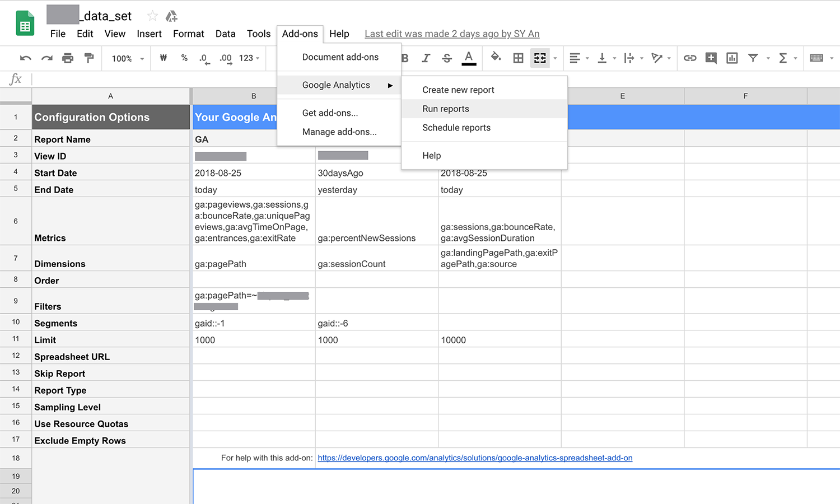Open the last edit history link
This screenshot has width=840, height=504.
452,34
